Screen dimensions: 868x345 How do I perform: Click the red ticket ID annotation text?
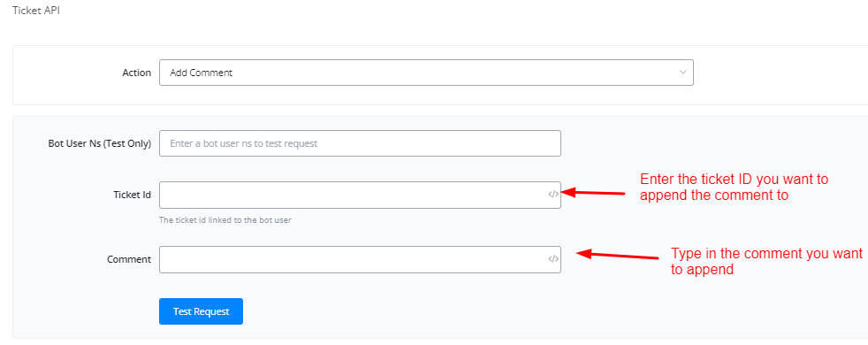click(x=734, y=187)
